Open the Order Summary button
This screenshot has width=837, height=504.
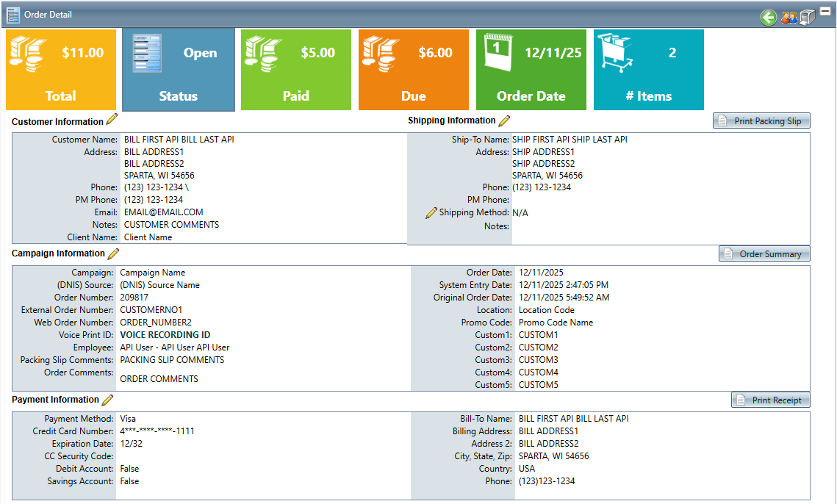click(764, 254)
